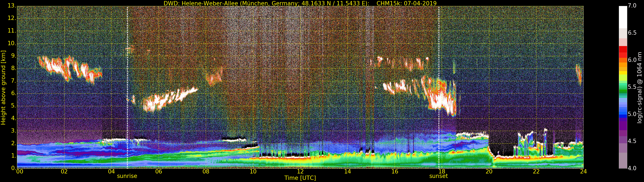The height and width of the screenshot is (182, 644).
Task: Click the '4.0' value on the colorbar scale
Action: pos(632,168)
